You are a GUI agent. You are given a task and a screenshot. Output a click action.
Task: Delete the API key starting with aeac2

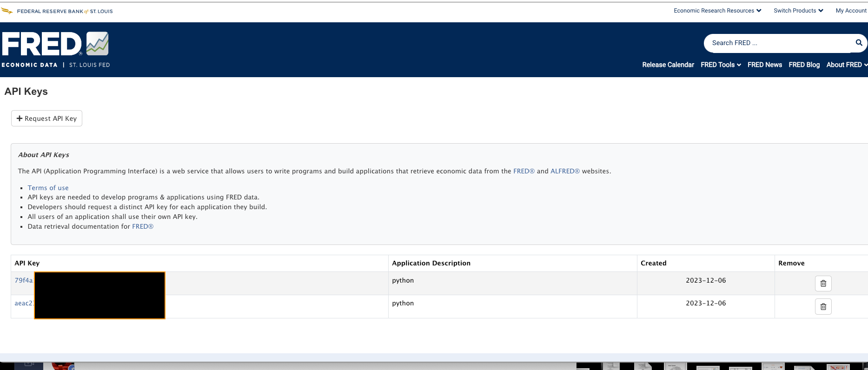[x=823, y=307]
